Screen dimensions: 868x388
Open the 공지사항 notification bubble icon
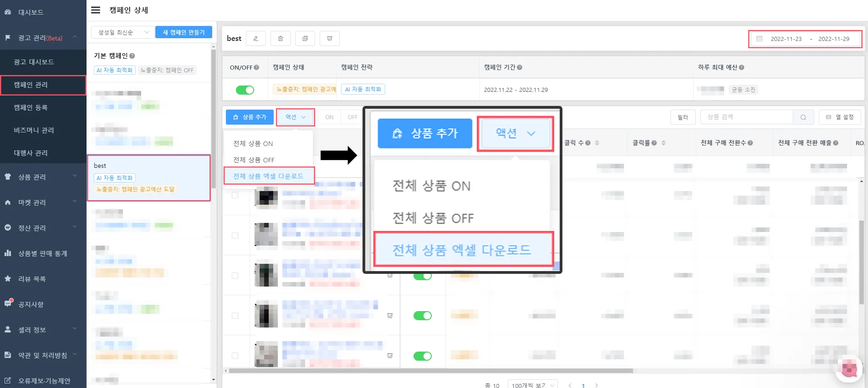coord(8,303)
